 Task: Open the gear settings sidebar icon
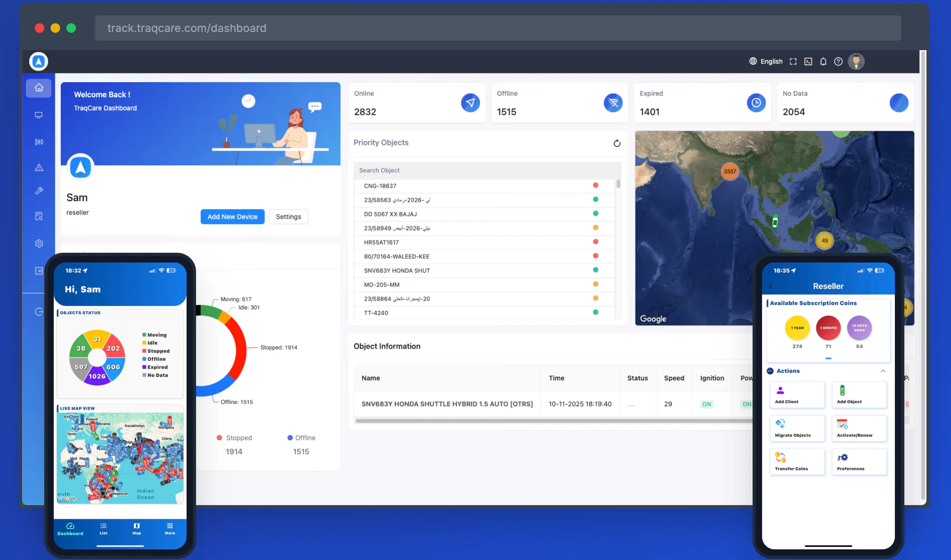39,243
